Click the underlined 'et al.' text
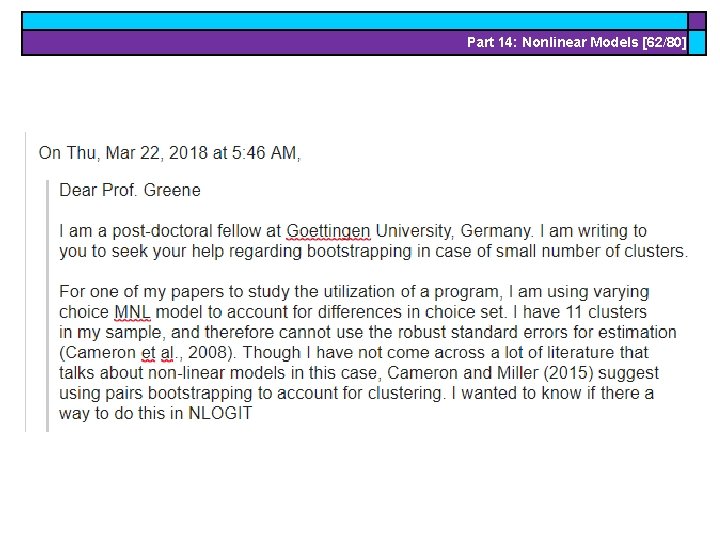 point(158,353)
